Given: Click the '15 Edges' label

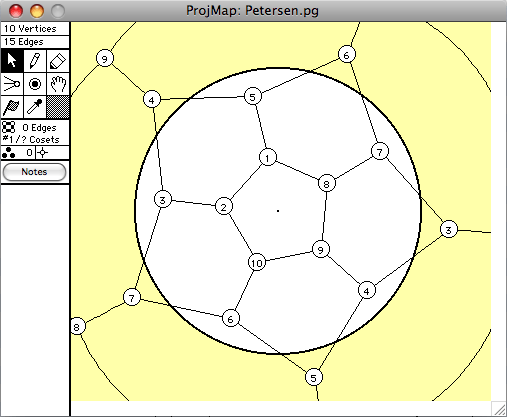Looking at the screenshot, I should point(24,42).
